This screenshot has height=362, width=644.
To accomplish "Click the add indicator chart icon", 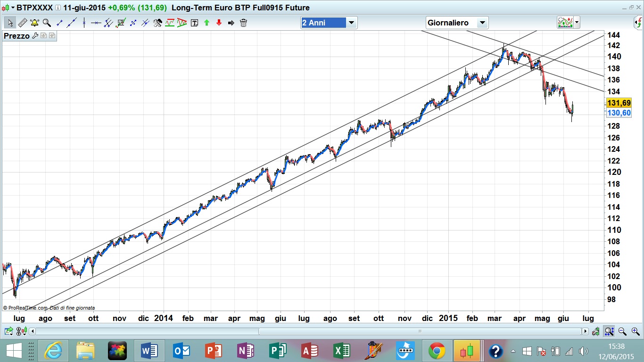I will 565,23.
